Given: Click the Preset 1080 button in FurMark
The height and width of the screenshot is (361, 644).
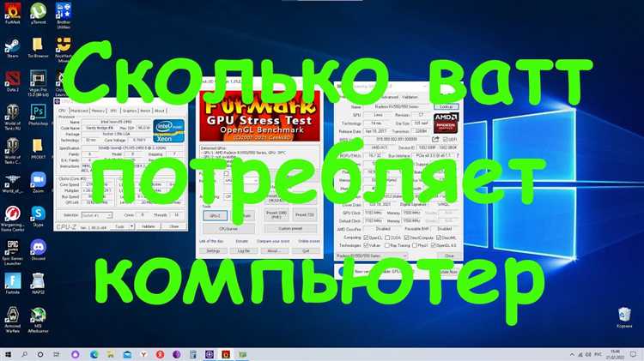Looking at the screenshot, I should pyautogui.click(x=276, y=214).
